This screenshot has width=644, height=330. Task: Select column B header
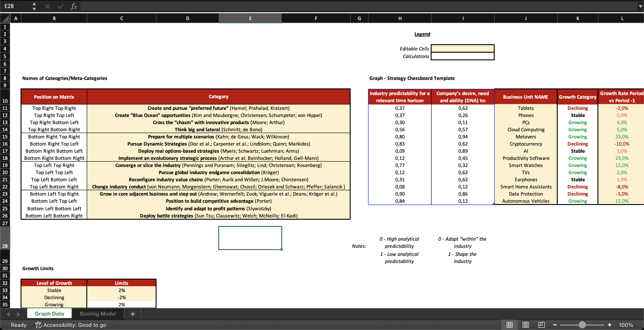click(54, 18)
